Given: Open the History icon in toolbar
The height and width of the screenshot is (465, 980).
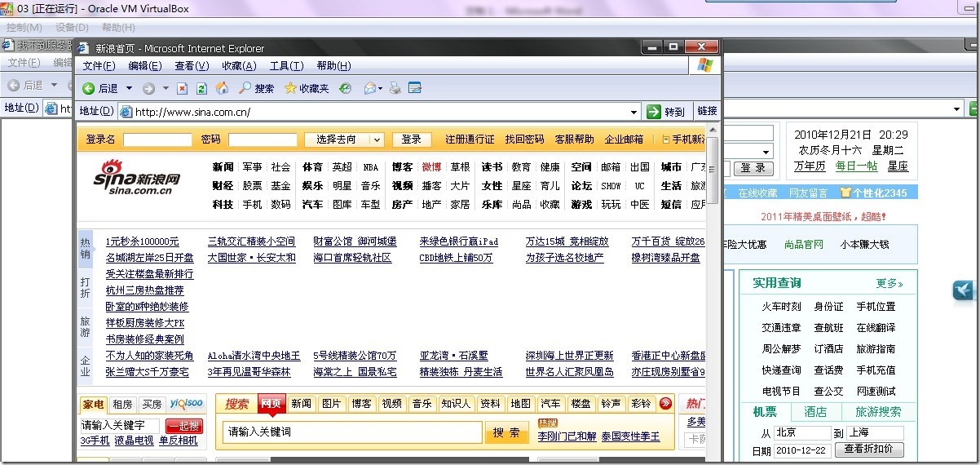Looking at the screenshot, I should tap(345, 88).
